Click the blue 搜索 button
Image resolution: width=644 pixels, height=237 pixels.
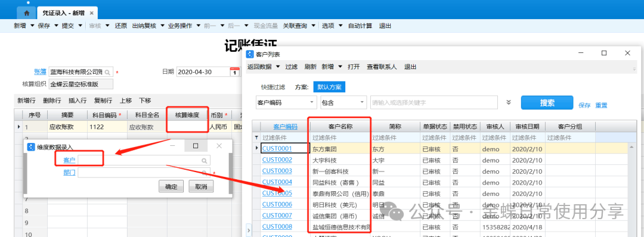547,102
